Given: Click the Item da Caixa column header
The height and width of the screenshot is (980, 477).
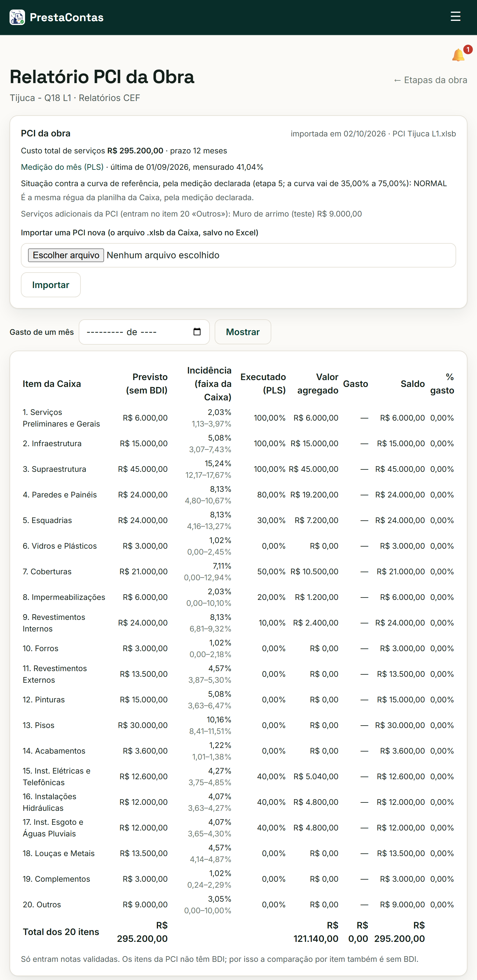Looking at the screenshot, I should click(x=52, y=383).
